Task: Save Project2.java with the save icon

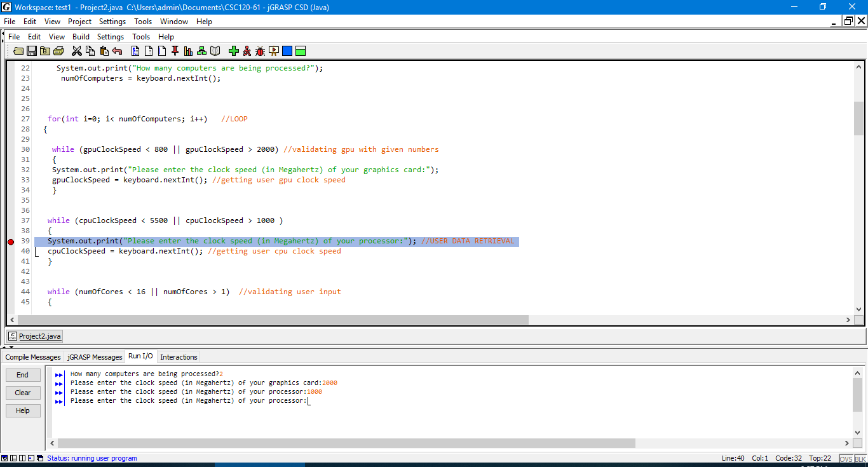Action: (x=31, y=51)
